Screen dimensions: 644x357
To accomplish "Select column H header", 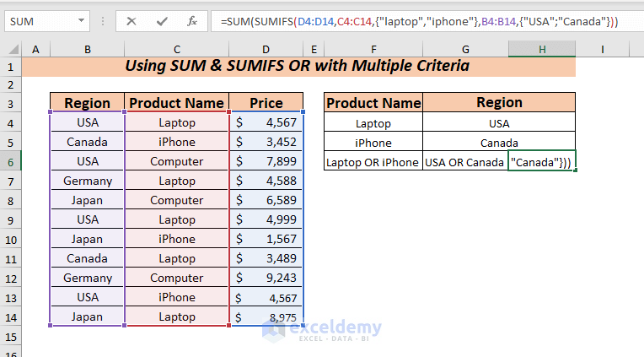I will pyautogui.click(x=542, y=50).
